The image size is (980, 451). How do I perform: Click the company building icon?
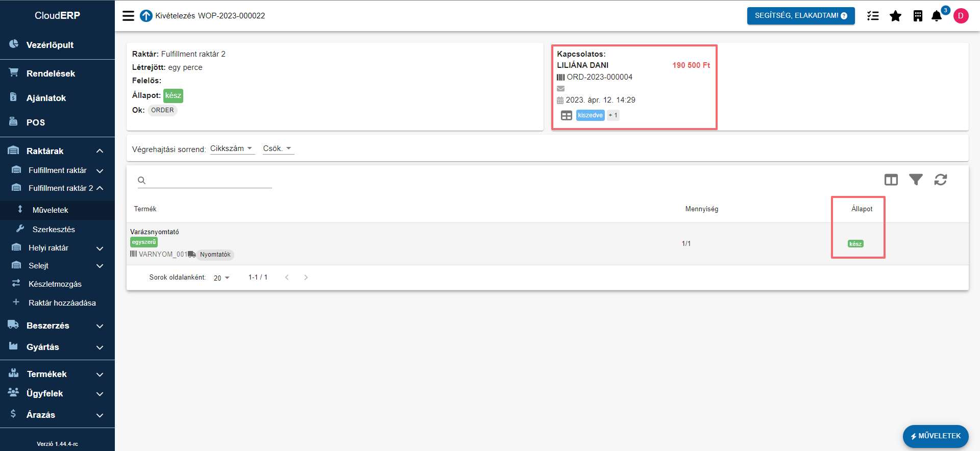(918, 16)
